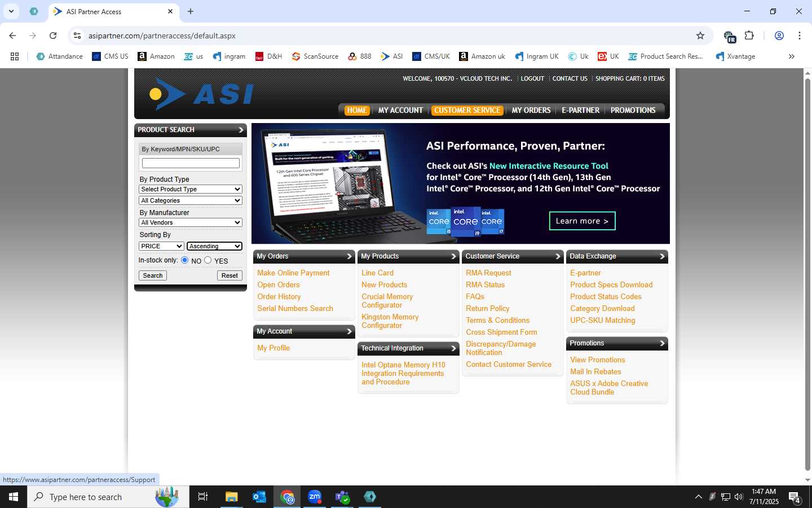This screenshot has width=812, height=508.
Task: Open the CMS/UK bookmark
Action: click(x=431, y=56)
